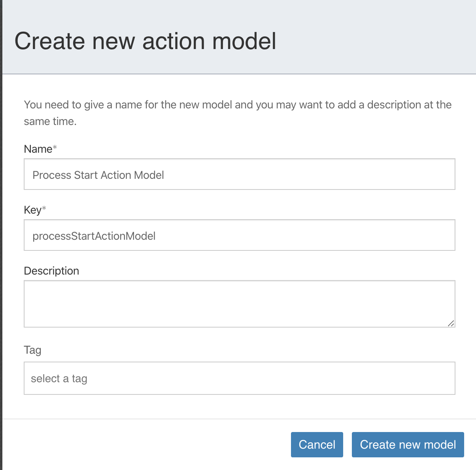Click the 'Description' field label
This screenshot has height=470, width=476.
point(51,271)
